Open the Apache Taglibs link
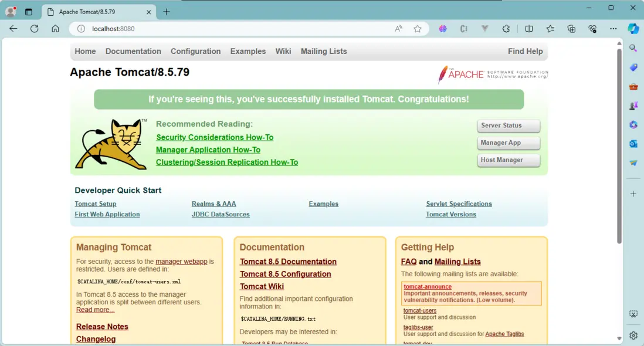Screen dimensions: 644x346 coord(504,334)
